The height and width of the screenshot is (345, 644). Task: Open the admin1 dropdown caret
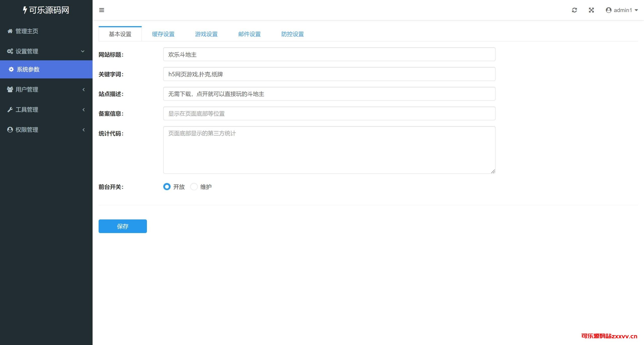(x=636, y=10)
